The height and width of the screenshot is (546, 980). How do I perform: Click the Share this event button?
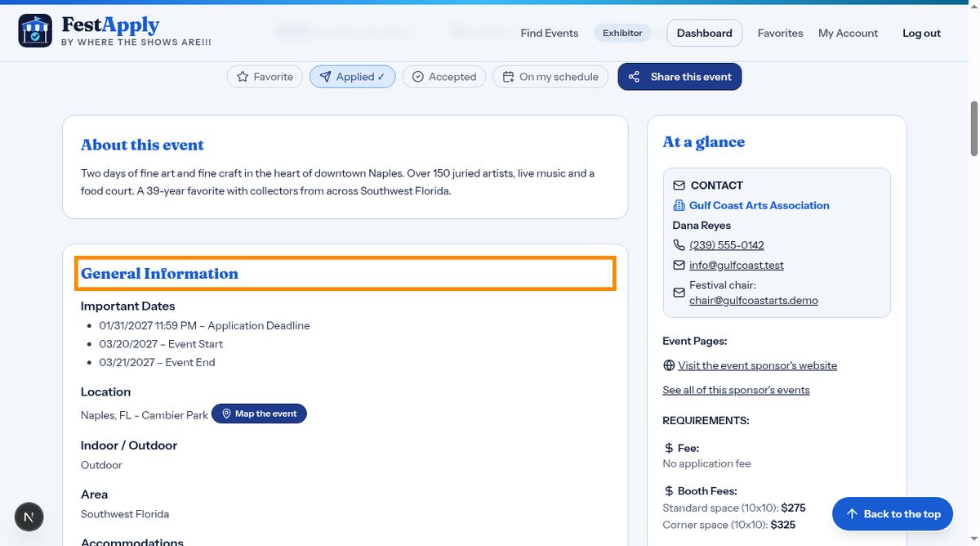[679, 77]
